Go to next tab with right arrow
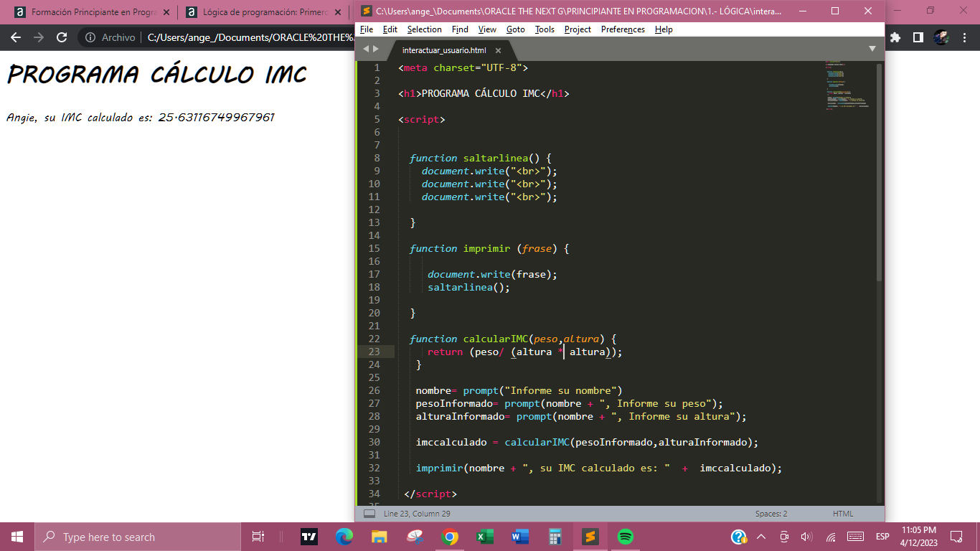 pyautogui.click(x=375, y=49)
